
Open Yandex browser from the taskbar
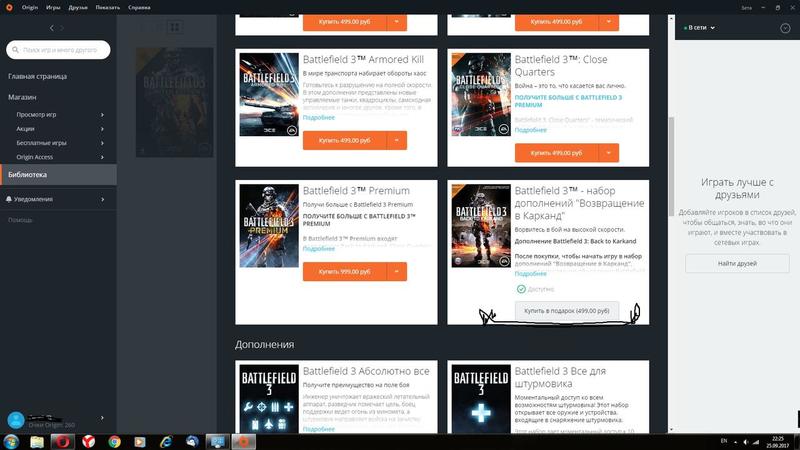[x=89, y=442]
